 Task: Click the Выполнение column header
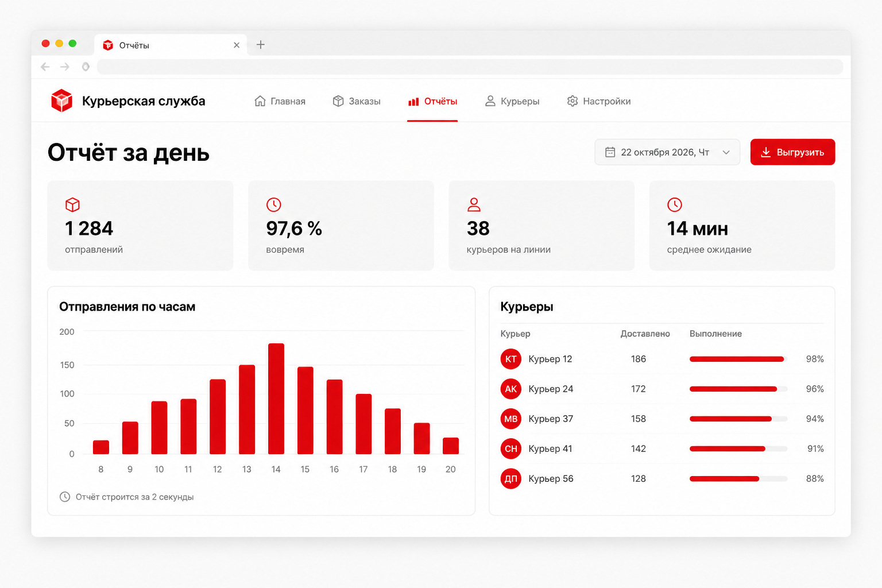tap(715, 334)
